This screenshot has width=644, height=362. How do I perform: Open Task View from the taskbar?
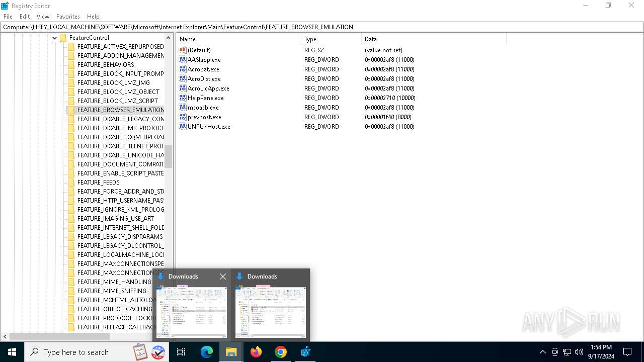click(181, 352)
